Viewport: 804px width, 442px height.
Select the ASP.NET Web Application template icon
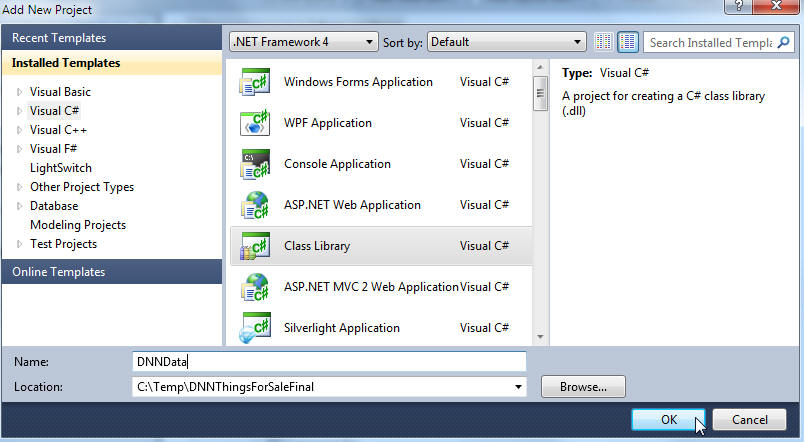pos(255,205)
